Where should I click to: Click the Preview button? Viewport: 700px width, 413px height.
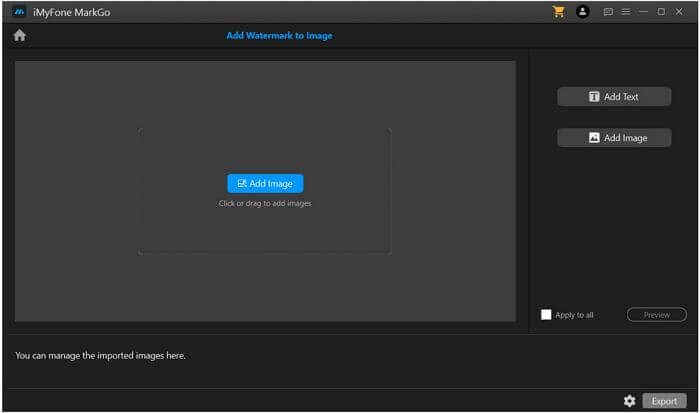(657, 315)
